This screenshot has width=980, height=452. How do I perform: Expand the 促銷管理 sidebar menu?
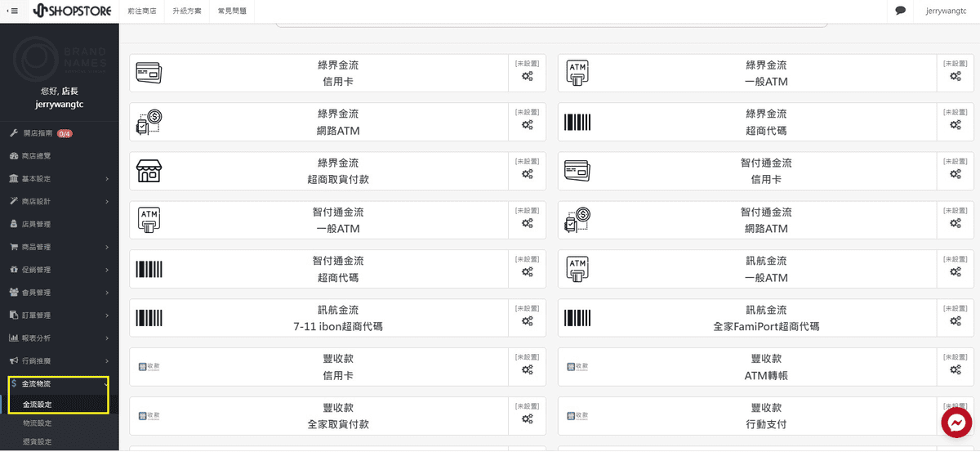(59, 270)
